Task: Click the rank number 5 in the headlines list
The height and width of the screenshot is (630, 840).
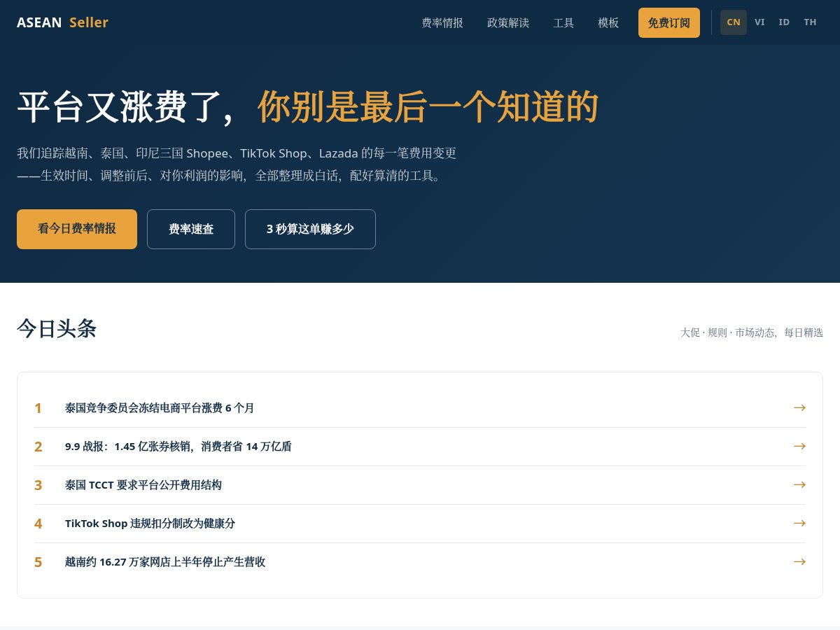Action: 38,562
